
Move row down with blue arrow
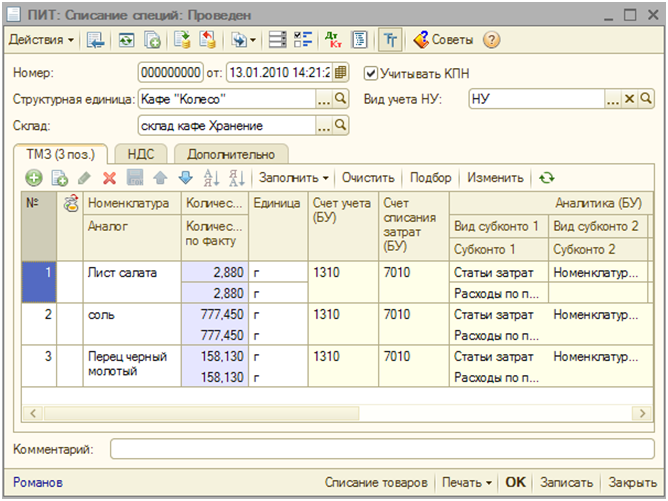(x=184, y=178)
